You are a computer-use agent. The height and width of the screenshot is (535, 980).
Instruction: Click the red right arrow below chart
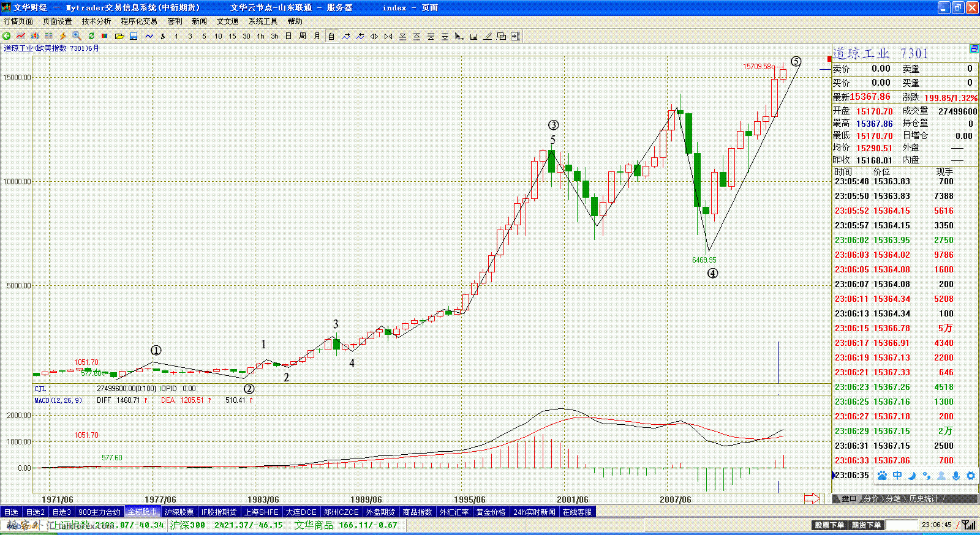point(812,498)
